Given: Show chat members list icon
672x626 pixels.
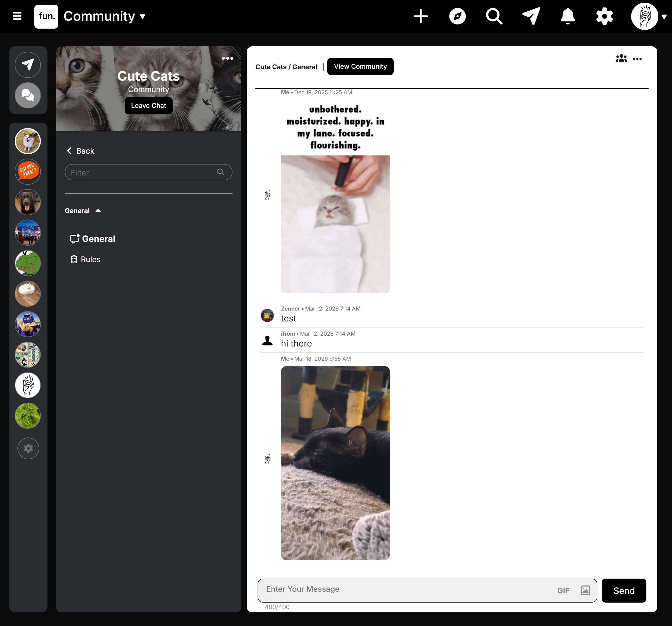Looking at the screenshot, I should click(621, 59).
